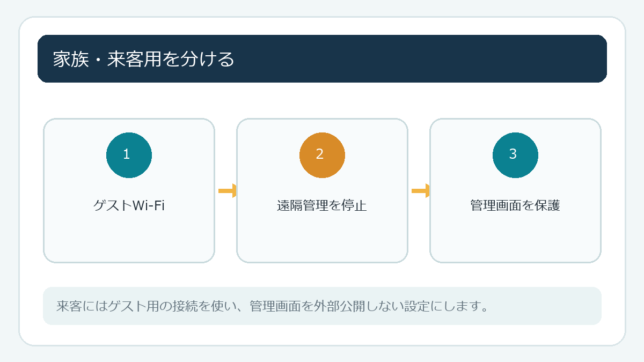The width and height of the screenshot is (644, 362).
Task: Click the footer note starting 来客にはゲスト用
Action: [x=272, y=307]
